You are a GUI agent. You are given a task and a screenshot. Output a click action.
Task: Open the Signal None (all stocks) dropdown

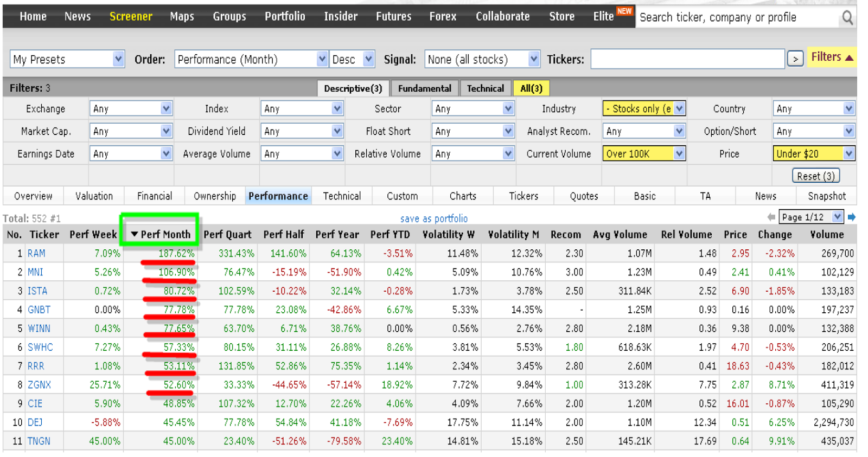pyautogui.click(x=482, y=59)
